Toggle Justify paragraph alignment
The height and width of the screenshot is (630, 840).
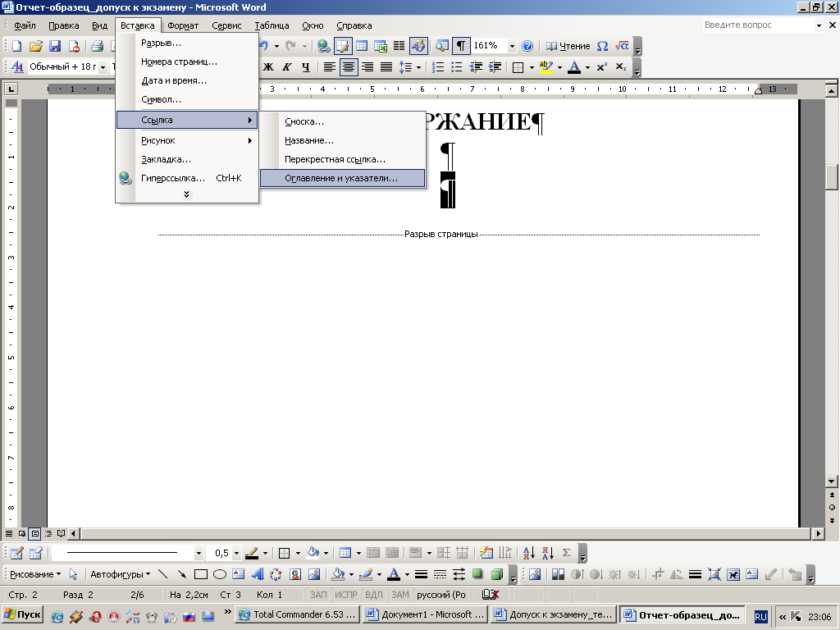386,67
